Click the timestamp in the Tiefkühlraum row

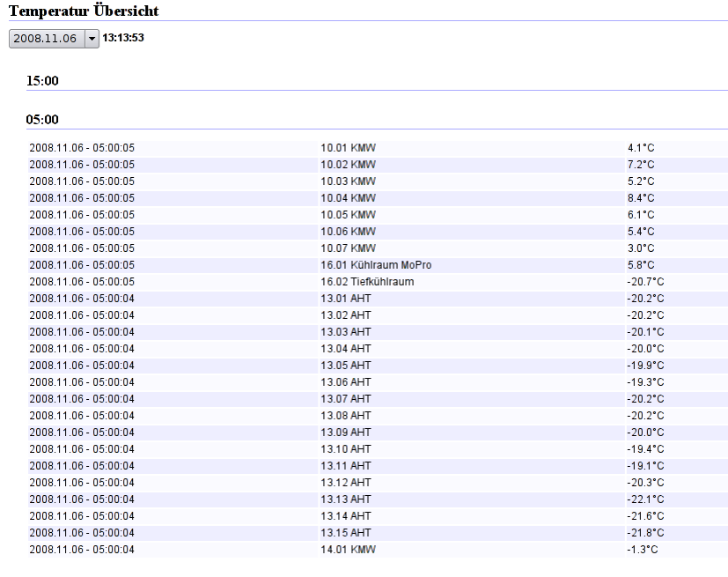click(x=82, y=282)
